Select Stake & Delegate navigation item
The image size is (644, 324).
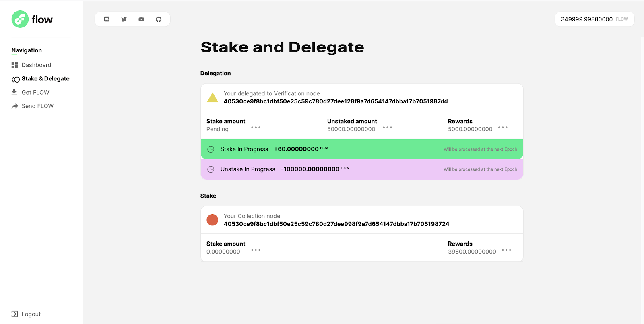coord(45,79)
